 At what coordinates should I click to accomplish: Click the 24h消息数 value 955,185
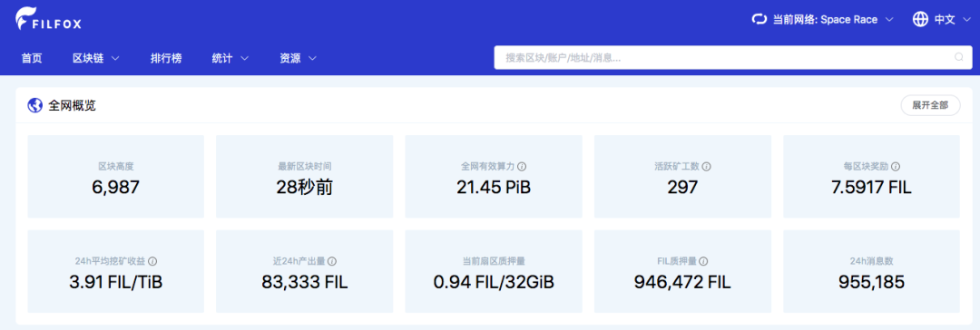(871, 283)
